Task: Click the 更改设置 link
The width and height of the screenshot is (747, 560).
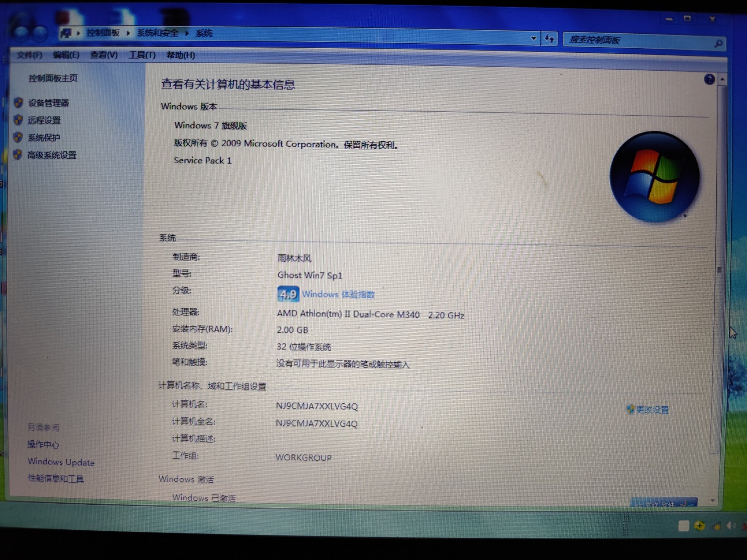Action: 652,410
